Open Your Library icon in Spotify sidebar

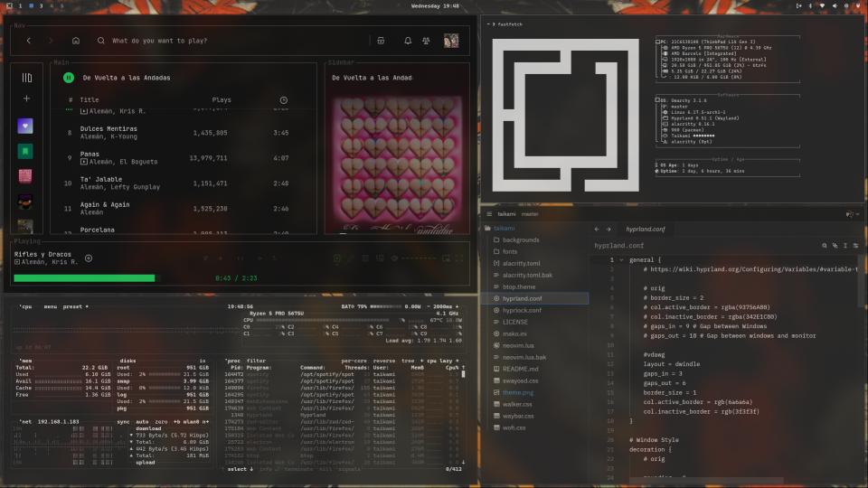[x=26, y=78]
